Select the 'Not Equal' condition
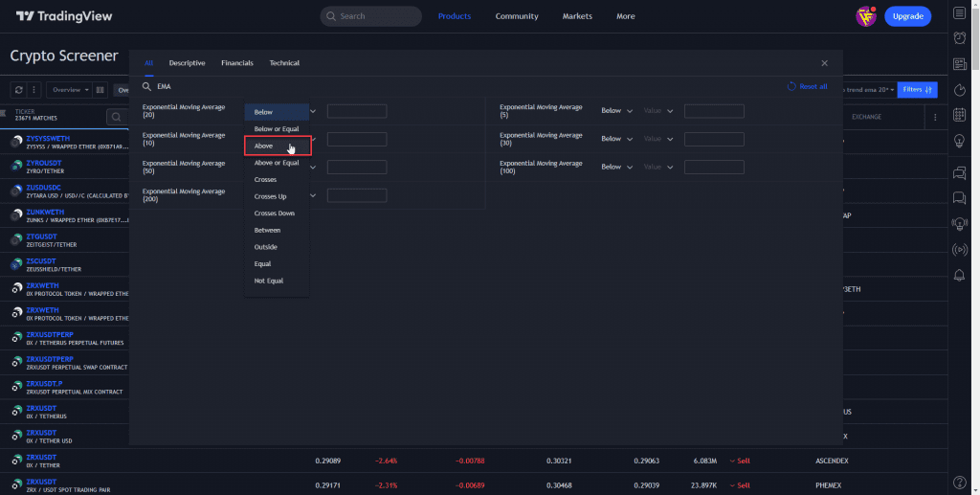This screenshot has height=495, width=980. point(277,281)
